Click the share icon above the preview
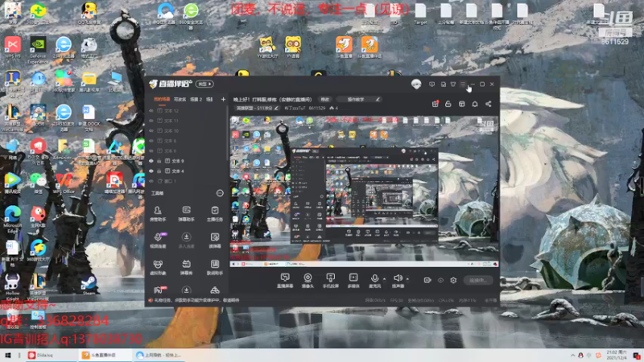644x362 pixels. tap(489, 104)
